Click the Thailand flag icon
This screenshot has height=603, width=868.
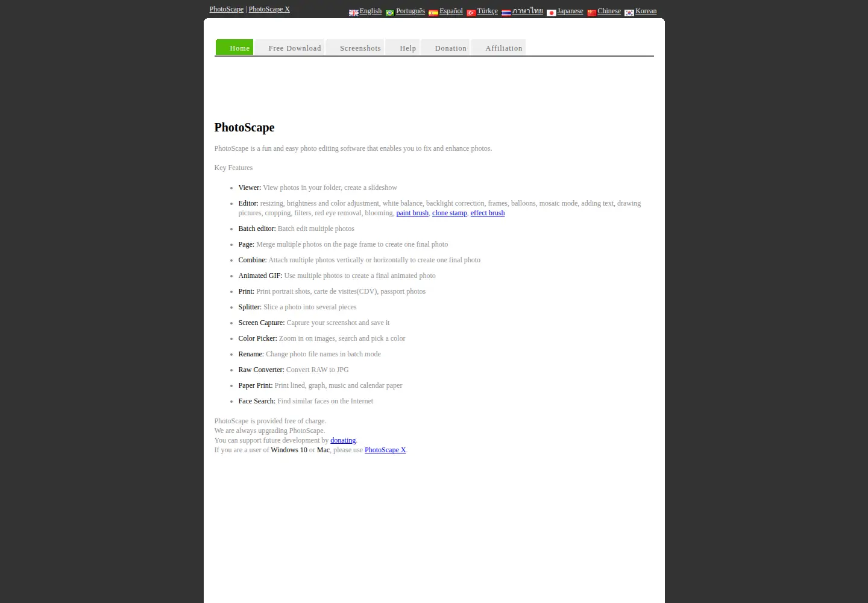pos(506,13)
